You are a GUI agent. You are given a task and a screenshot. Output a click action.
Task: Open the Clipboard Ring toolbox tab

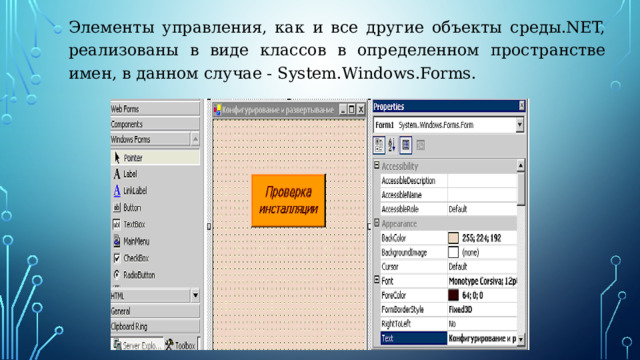(155, 327)
